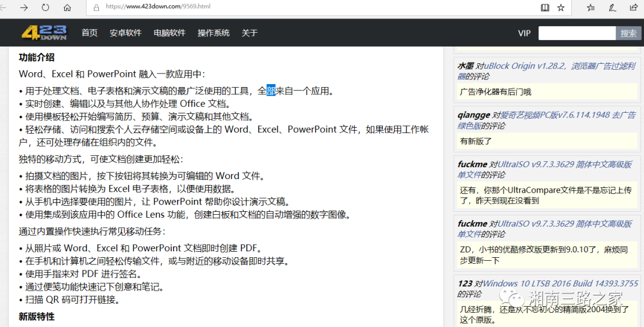Click commenter name 水墨

466,66
